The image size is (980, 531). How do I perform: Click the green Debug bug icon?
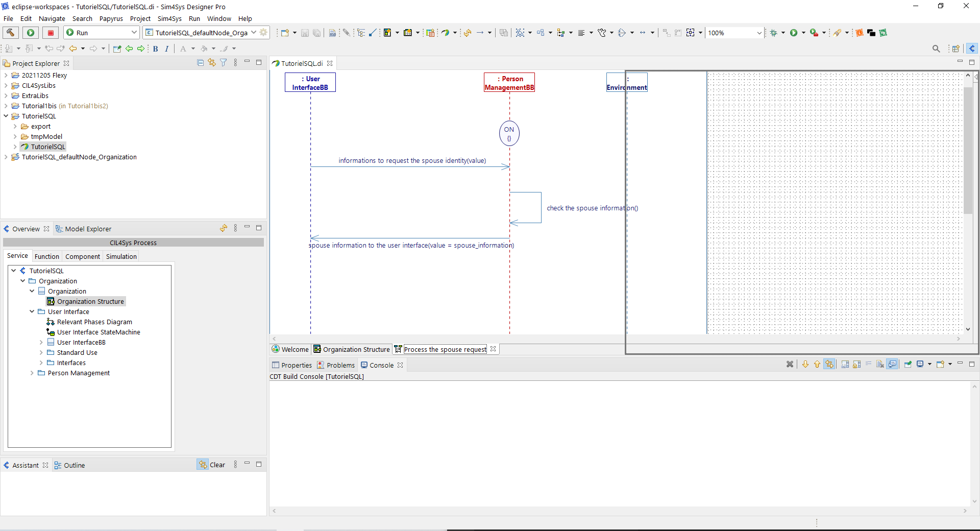click(774, 33)
